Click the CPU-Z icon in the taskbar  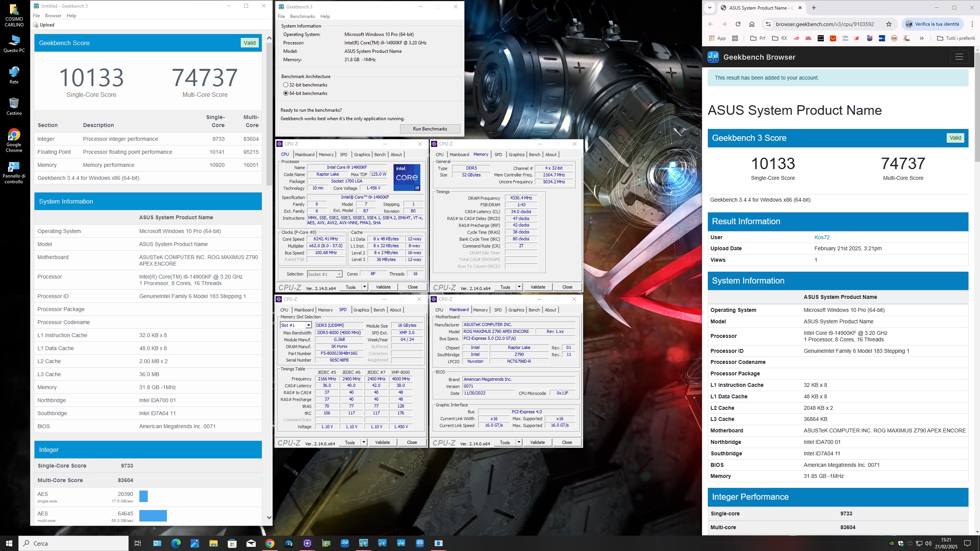[x=307, y=543]
